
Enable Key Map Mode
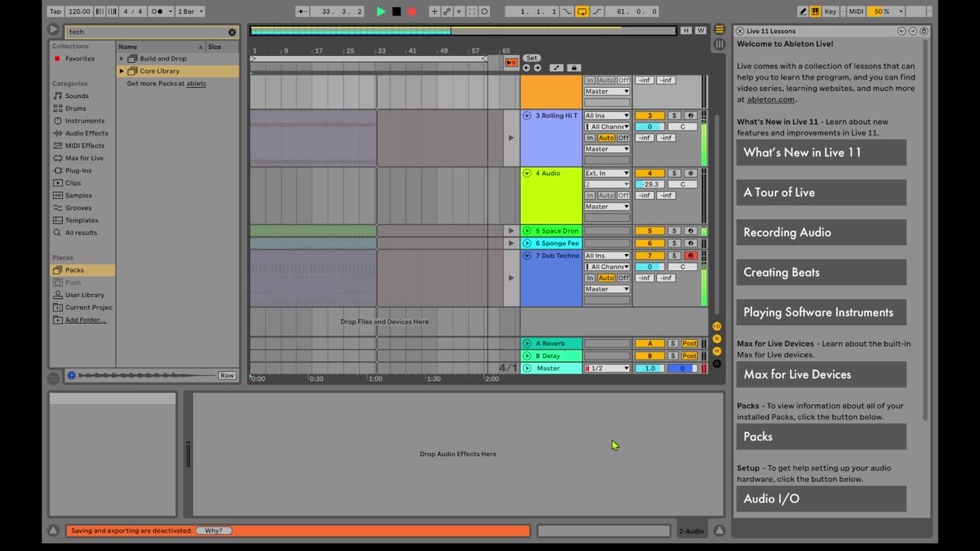[x=831, y=11]
